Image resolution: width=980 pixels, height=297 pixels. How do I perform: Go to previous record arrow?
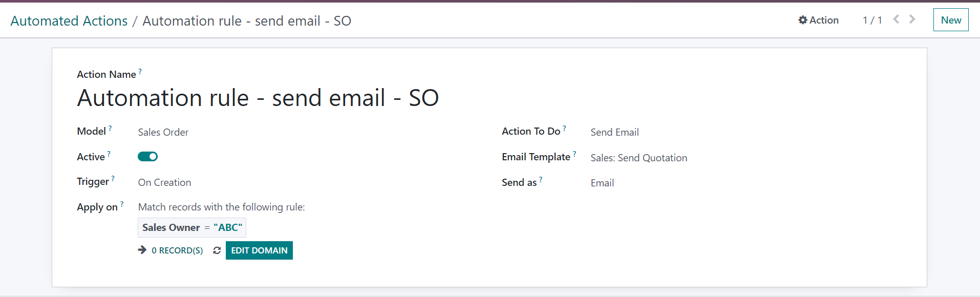tap(897, 19)
